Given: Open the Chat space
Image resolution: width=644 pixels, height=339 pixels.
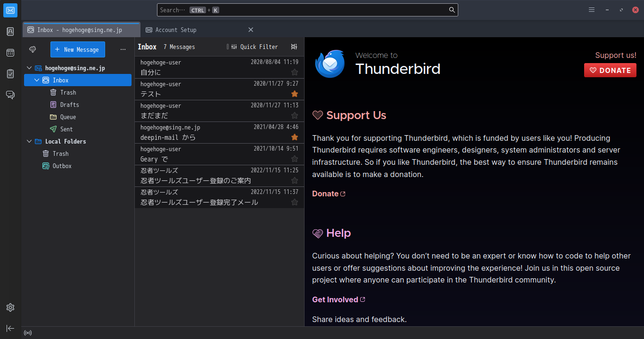Looking at the screenshot, I should pyautogui.click(x=10, y=95).
